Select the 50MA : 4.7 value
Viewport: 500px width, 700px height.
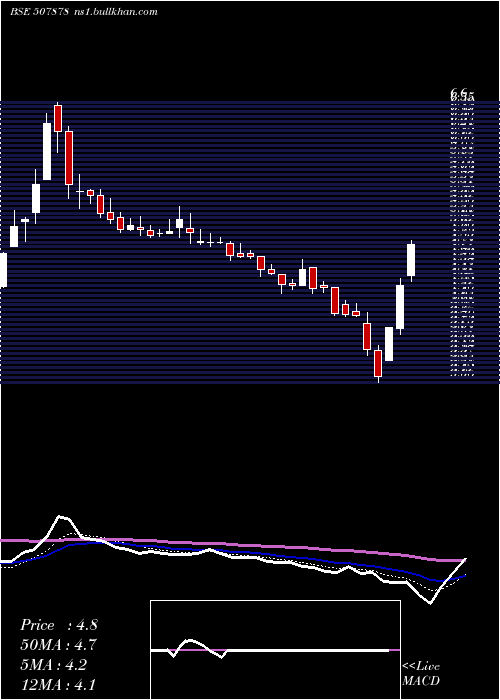point(58,645)
